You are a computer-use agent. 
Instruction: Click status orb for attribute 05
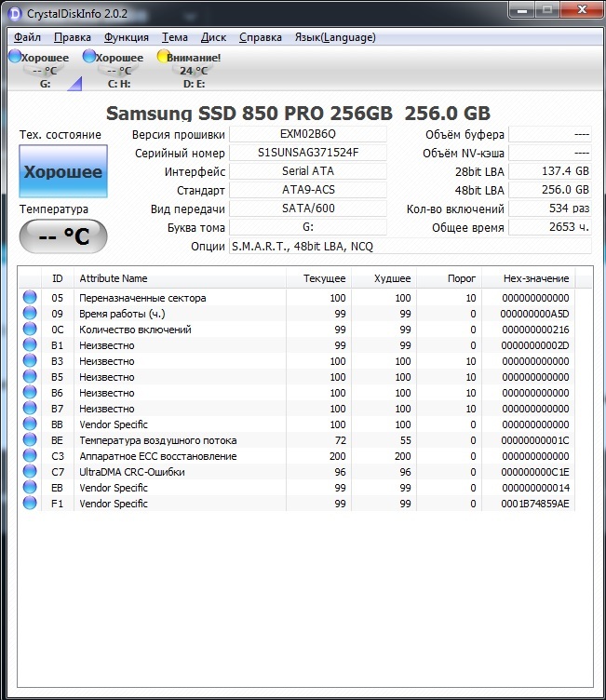click(30, 297)
